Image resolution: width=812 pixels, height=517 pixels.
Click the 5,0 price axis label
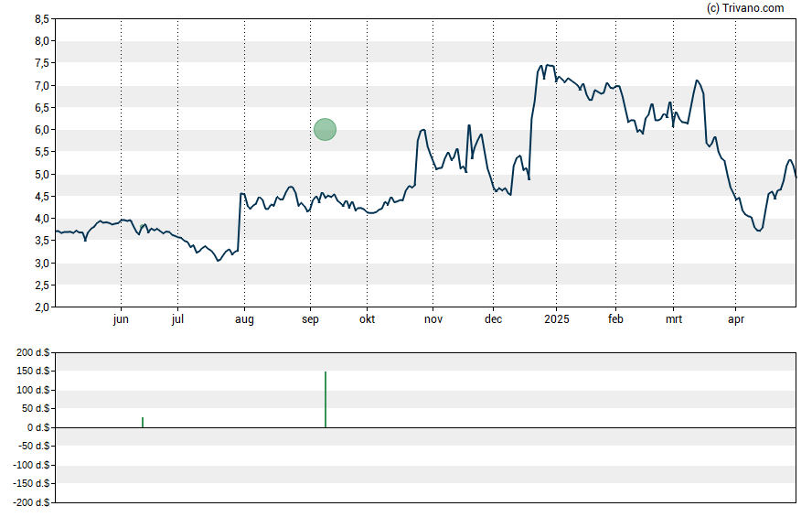click(42, 175)
